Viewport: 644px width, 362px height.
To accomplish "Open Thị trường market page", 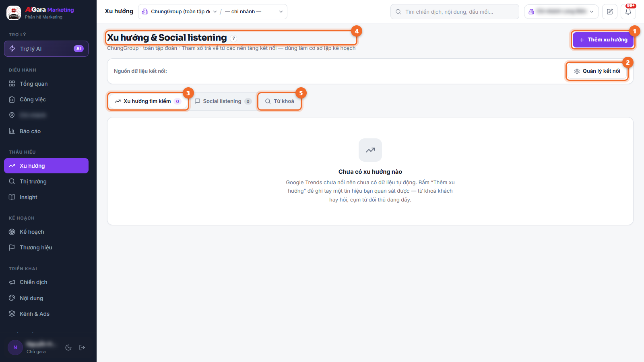I will (46, 181).
